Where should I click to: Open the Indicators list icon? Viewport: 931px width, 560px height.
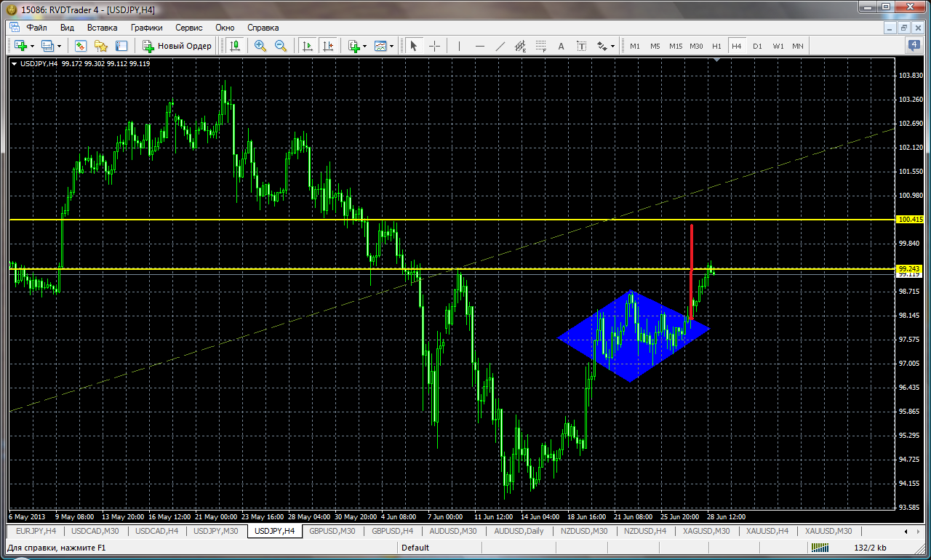[x=353, y=46]
